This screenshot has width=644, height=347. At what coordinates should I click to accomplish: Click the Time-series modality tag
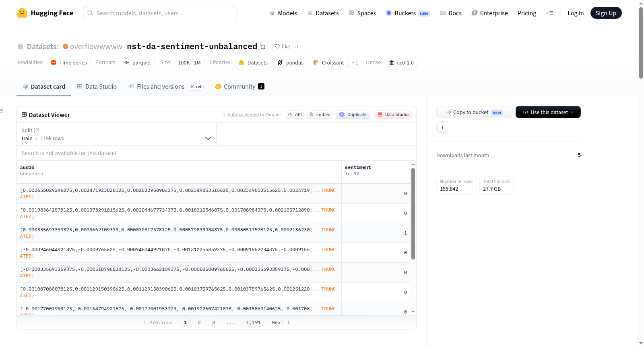click(69, 62)
